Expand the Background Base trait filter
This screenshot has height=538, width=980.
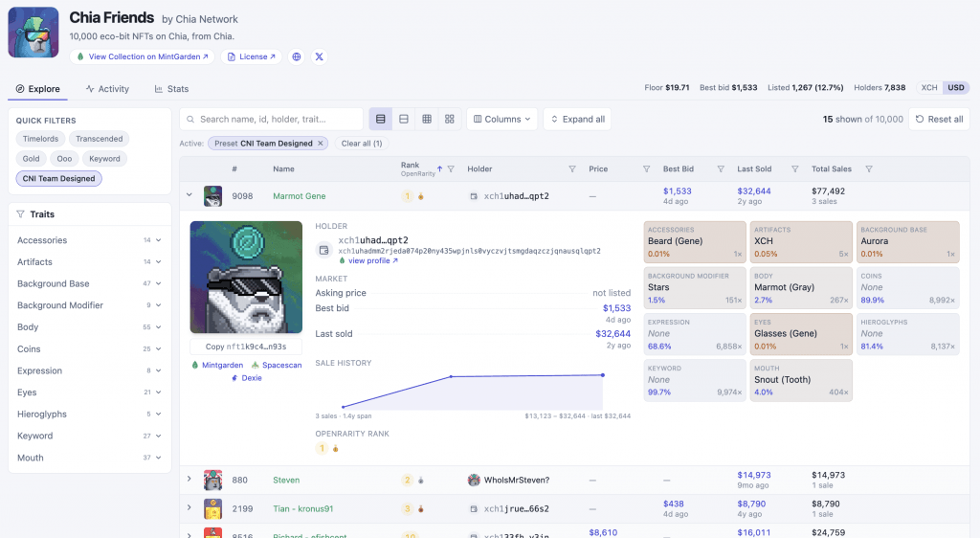tap(89, 283)
